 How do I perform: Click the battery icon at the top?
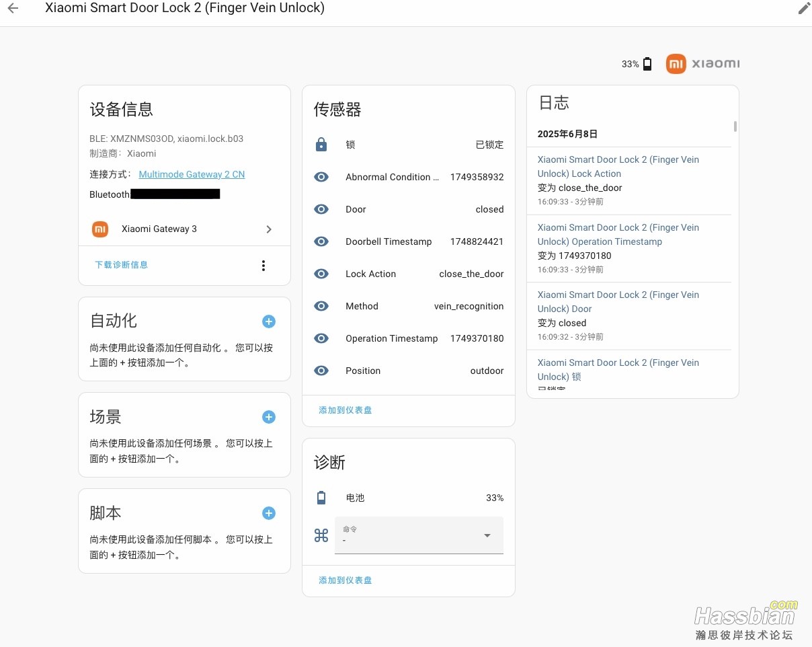647,64
